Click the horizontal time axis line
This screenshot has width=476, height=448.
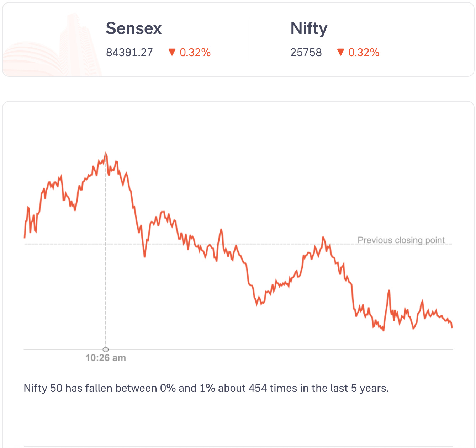coord(249,350)
